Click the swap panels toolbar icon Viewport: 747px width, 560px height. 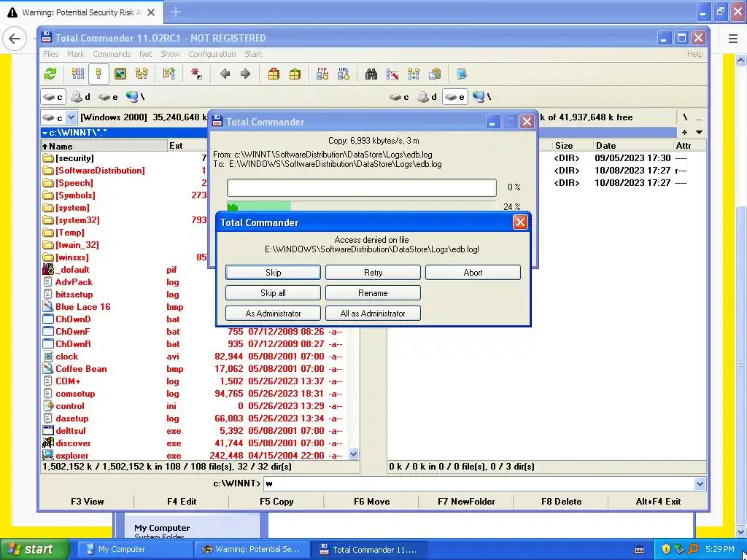click(169, 74)
